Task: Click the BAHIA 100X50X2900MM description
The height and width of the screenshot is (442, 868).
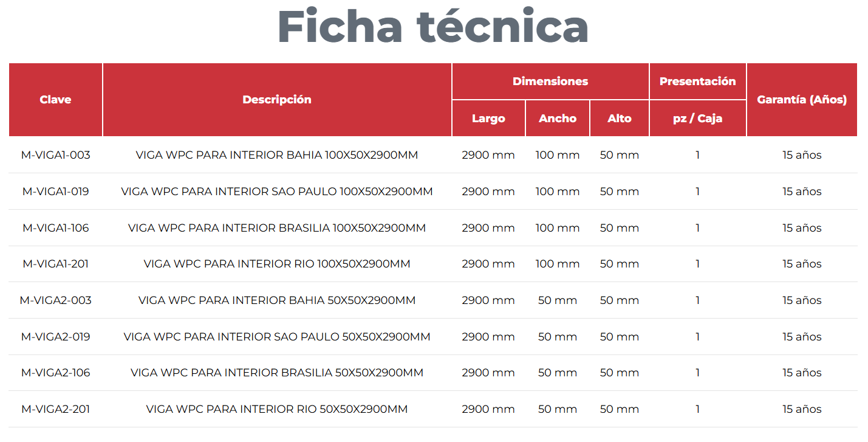Action: [277, 155]
